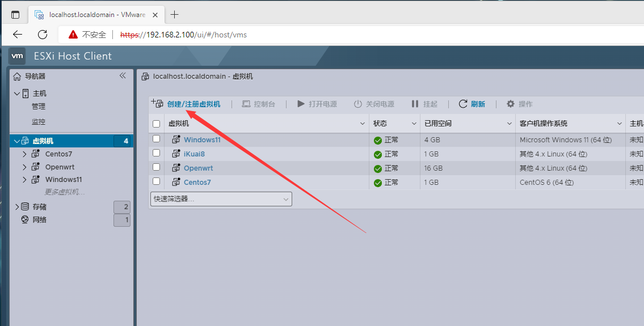Open 管理 under host in navigator
The width and height of the screenshot is (644, 326).
click(x=39, y=106)
